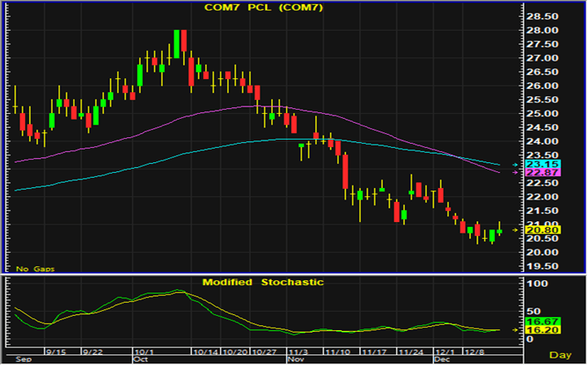Viewport: 588px width, 365px height.
Task: Click the cyan arrow beside 23.15
Action: [x=513, y=165]
